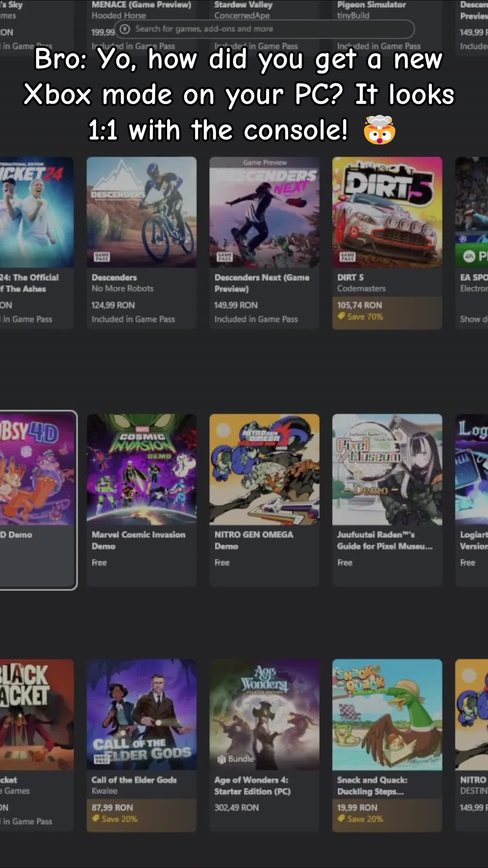Open the Pixel Museum Demo cover art
488x868 pixels.
tap(387, 469)
